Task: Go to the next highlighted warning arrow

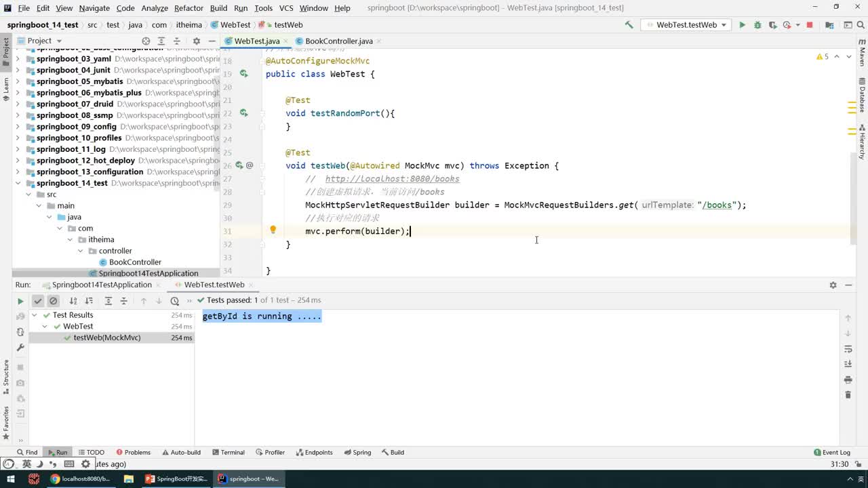Action: 849,57
